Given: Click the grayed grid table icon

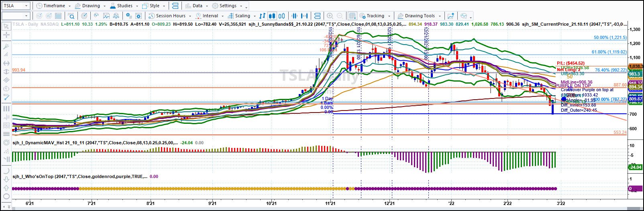Looking at the screenshot, I should (x=58, y=16).
